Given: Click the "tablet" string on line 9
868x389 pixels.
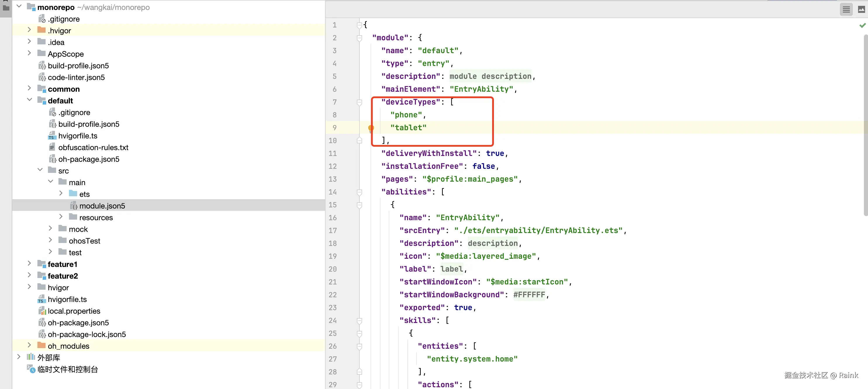Looking at the screenshot, I should pyautogui.click(x=408, y=128).
